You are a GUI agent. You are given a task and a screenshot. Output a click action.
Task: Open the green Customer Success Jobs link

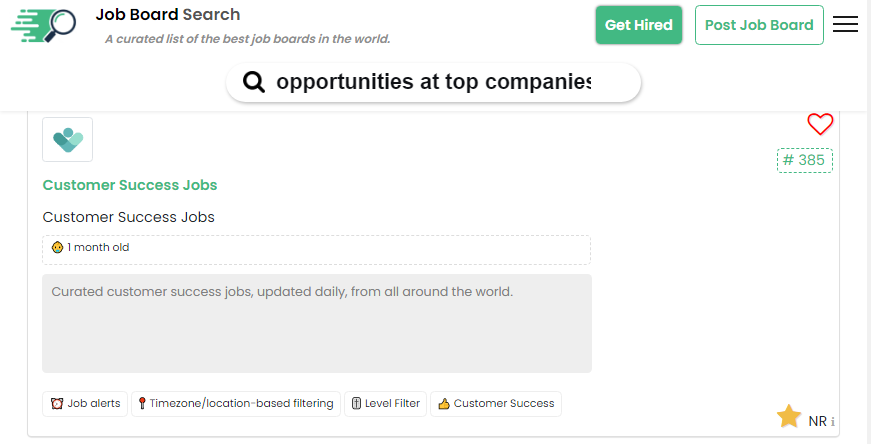point(130,185)
